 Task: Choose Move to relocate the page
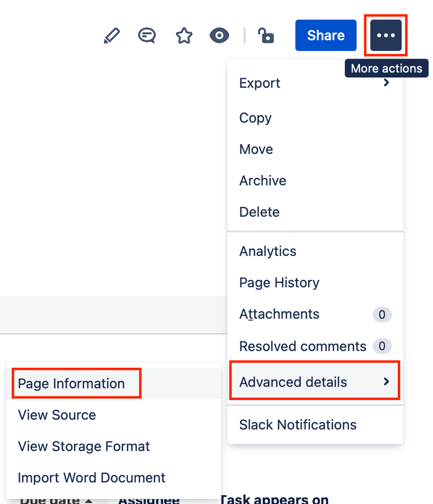256,149
